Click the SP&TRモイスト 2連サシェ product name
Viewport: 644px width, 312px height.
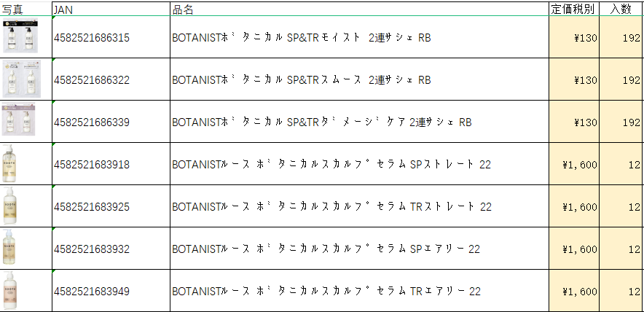(x=300, y=38)
